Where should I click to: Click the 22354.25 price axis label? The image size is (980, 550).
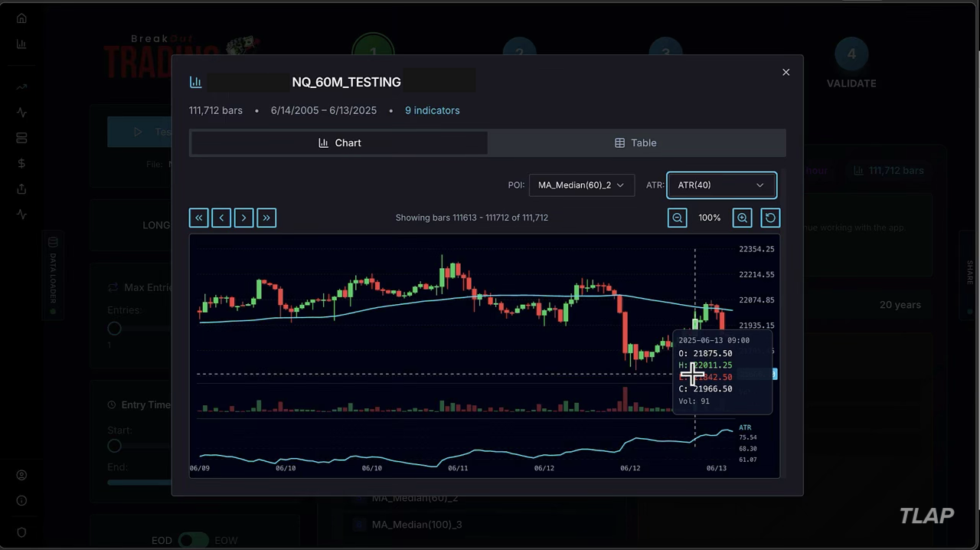click(756, 249)
